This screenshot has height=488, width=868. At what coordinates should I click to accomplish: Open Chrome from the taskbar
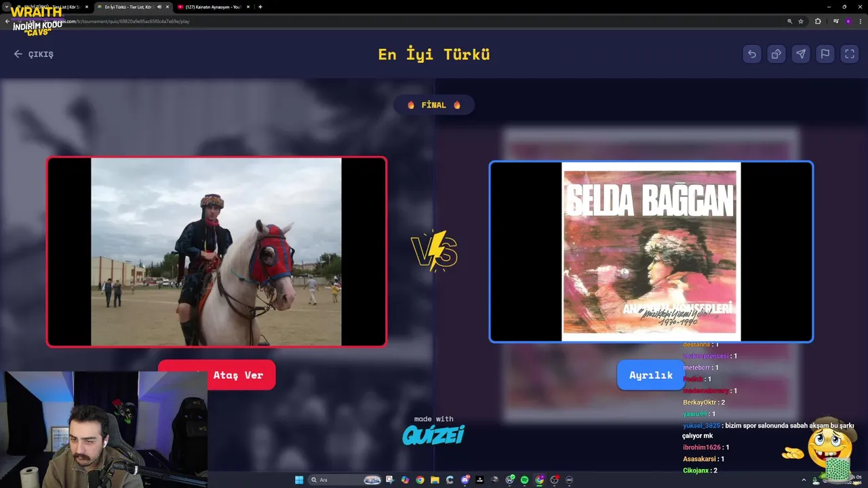click(x=420, y=480)
